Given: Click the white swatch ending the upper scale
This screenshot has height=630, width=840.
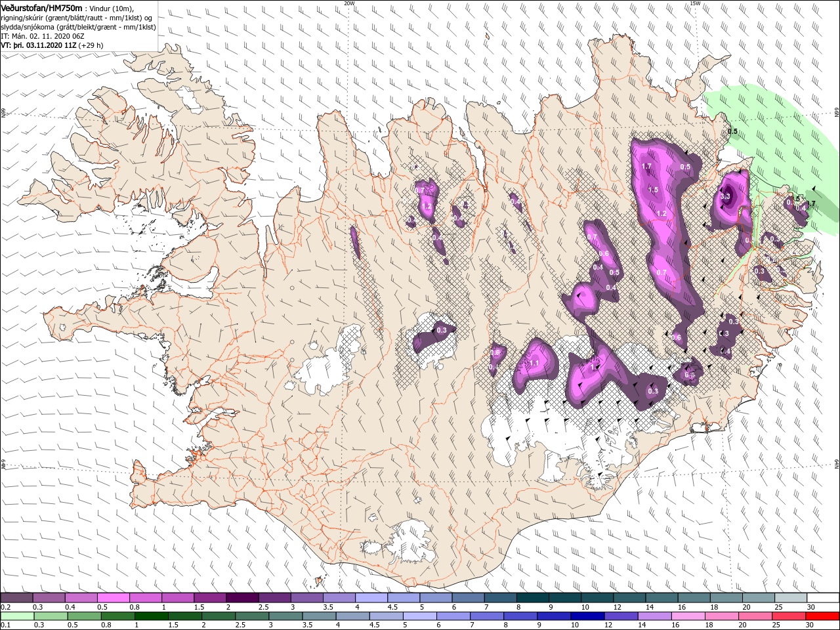Looking at the screenshot, I should point(823,597).
